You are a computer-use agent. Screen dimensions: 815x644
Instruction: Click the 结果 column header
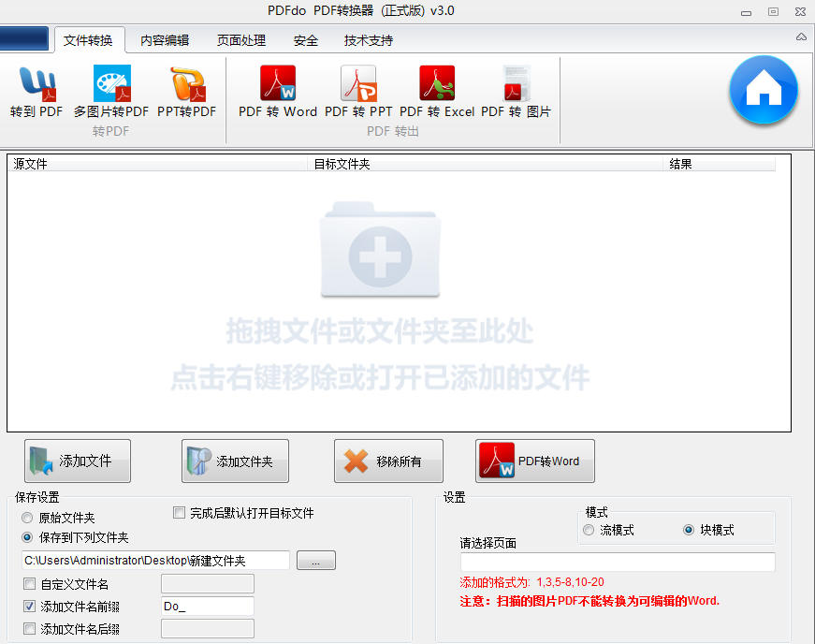(x=720, y=164)
